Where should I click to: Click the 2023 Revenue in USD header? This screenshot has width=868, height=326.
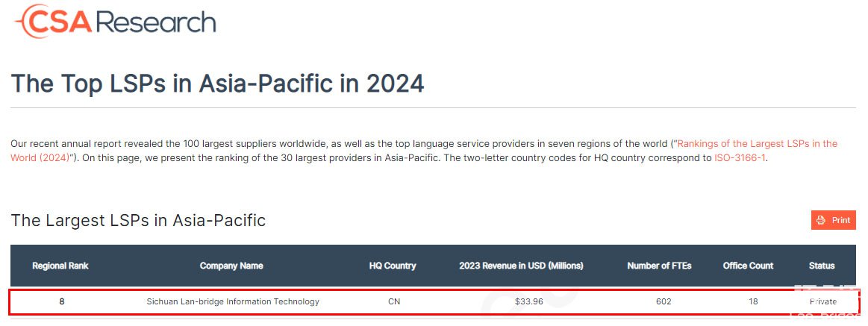[521, 266]
